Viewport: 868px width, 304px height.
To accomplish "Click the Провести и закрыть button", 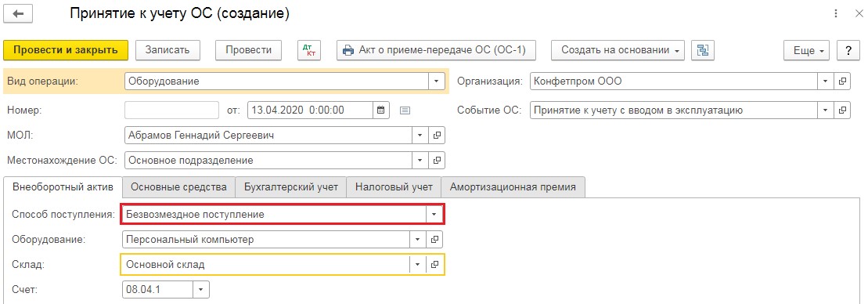I will (66, 50).
